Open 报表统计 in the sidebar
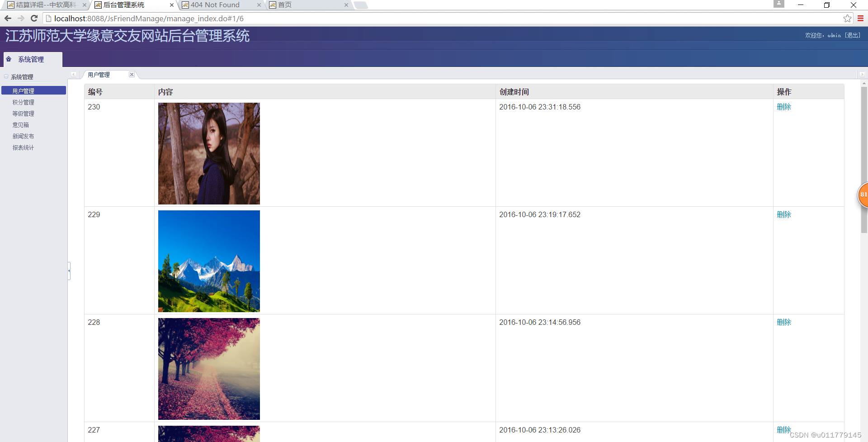Screen dimensions: 868x442 pyautogui.click(x=23, y=147)
